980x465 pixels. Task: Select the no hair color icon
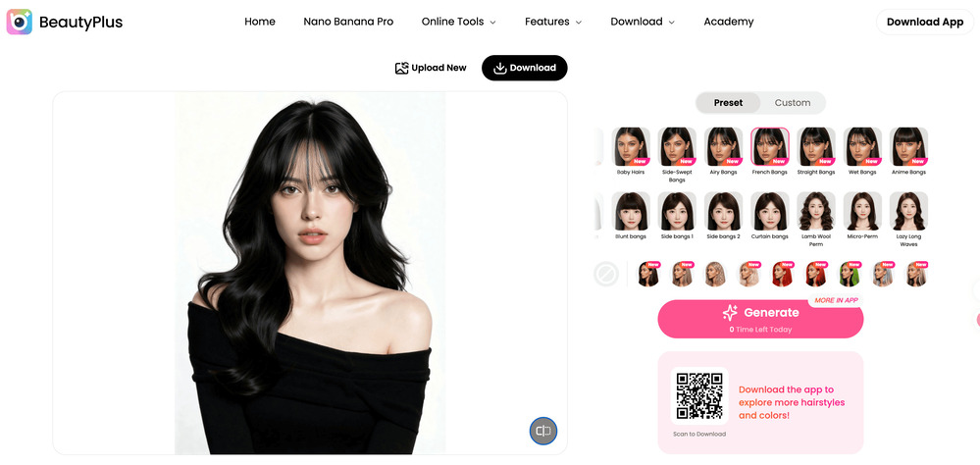coord(606,274)
